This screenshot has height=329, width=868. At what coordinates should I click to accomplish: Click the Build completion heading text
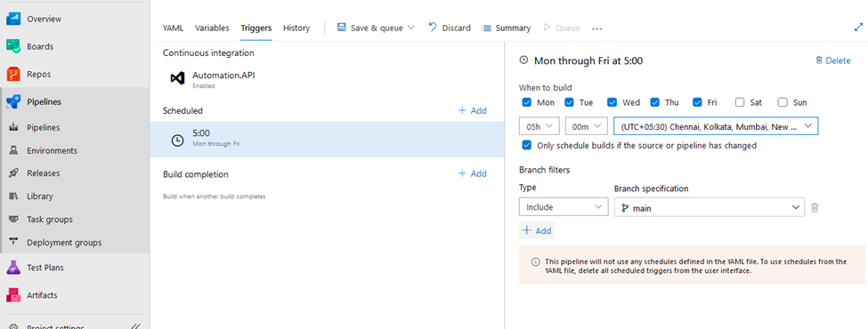(195, 174)
